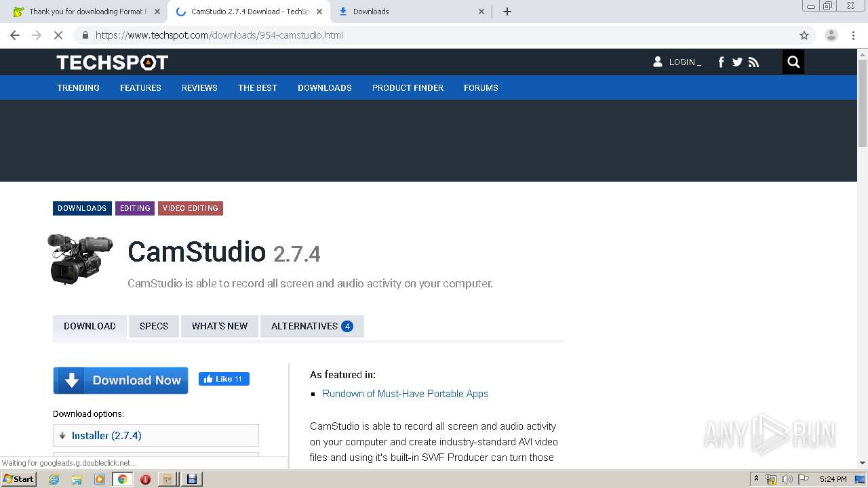The height and width of the screenshot is (488, 868).
Task: Open the PRODUCT FINDER menu
Action: (408, 87)
